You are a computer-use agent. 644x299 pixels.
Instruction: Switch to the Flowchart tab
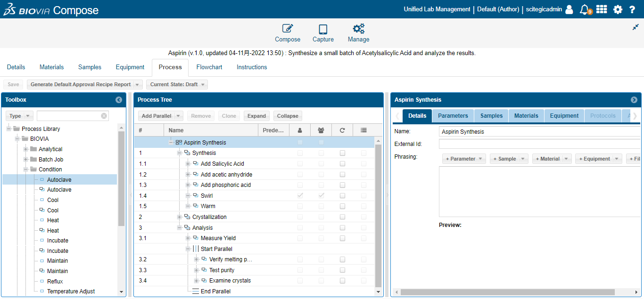tap(209, 67)
